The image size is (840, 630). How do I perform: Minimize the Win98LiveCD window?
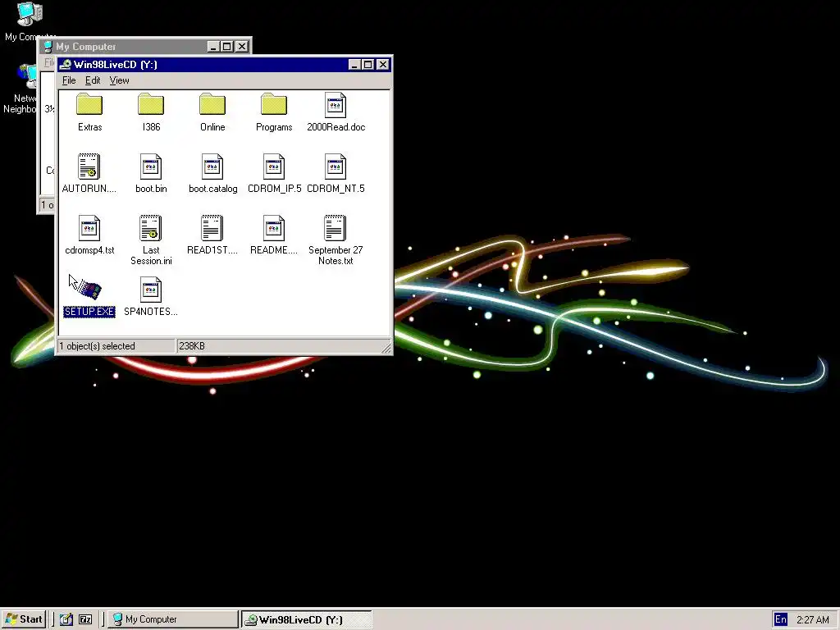pos(354,65)
